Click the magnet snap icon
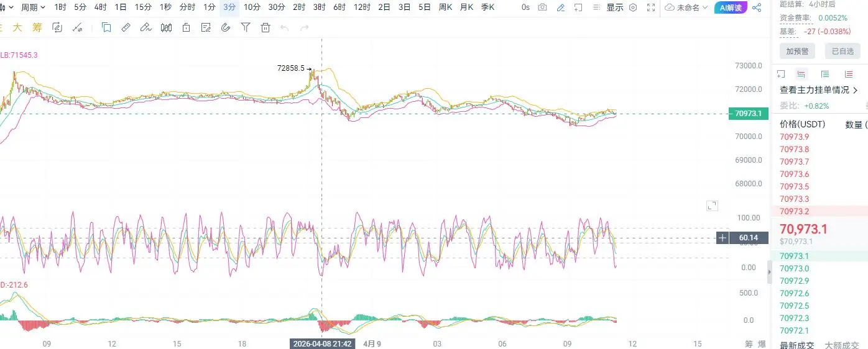 pos(226,27)
